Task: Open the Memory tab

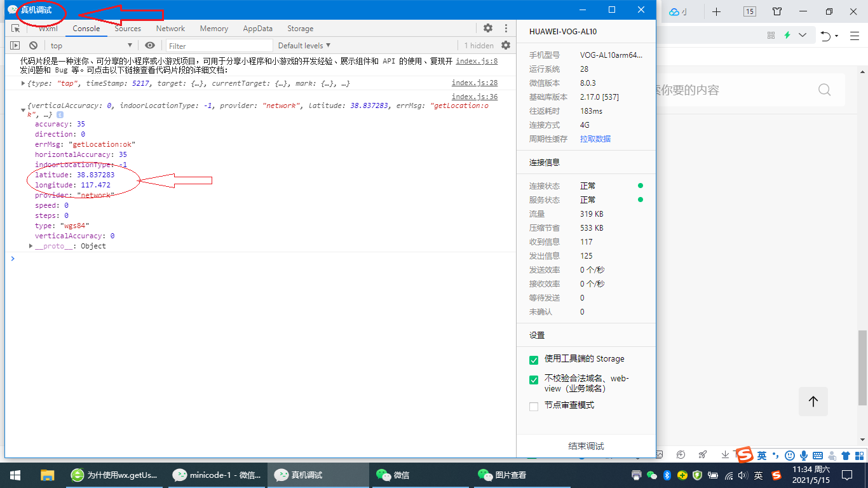Action: (214, 29)
